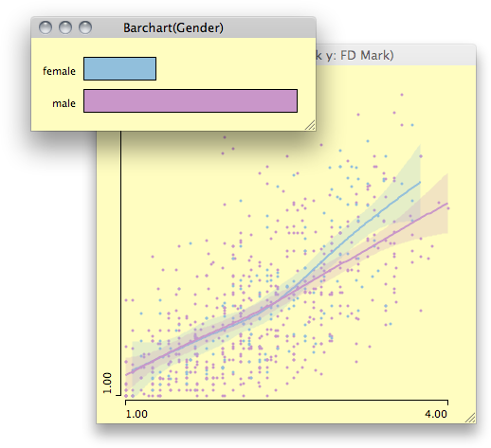Click the x-axis minimum label 1.00

[x=136, y=414]
